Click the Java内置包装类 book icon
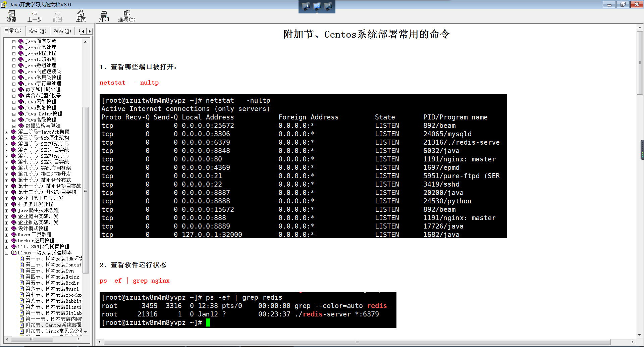This screenshot has height=347, width=644. coord(21,71)
